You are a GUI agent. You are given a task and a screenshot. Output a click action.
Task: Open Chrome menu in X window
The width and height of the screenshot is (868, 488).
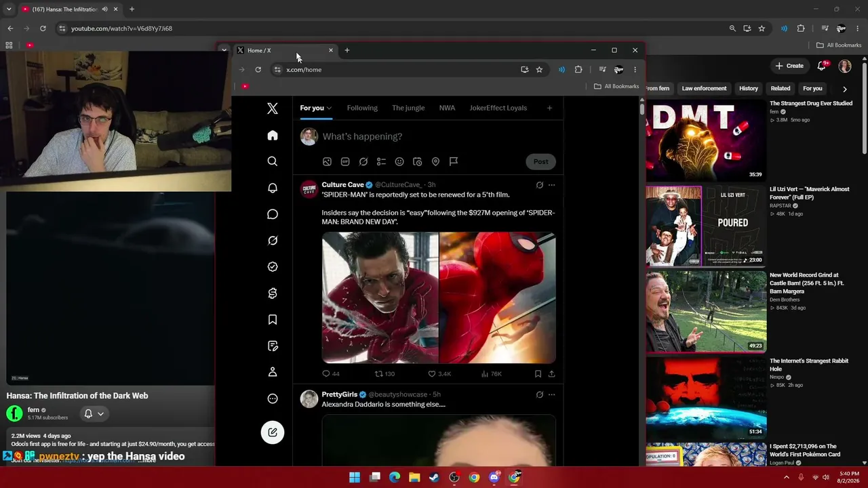click(x=635, y=69)
